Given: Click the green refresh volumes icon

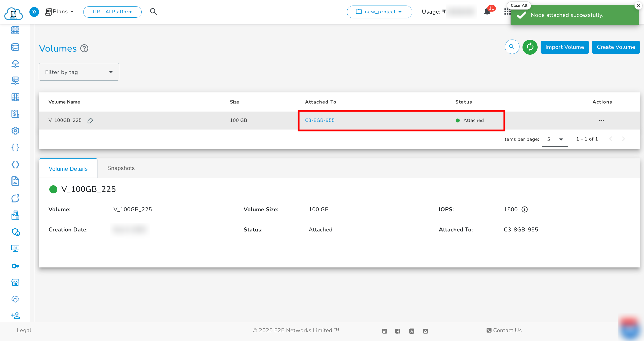Looking at the screenshot, I should tap(530, 47).
